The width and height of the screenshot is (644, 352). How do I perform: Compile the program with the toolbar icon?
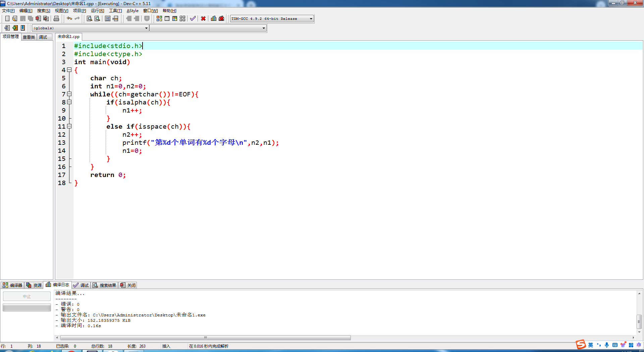[159, 18]
